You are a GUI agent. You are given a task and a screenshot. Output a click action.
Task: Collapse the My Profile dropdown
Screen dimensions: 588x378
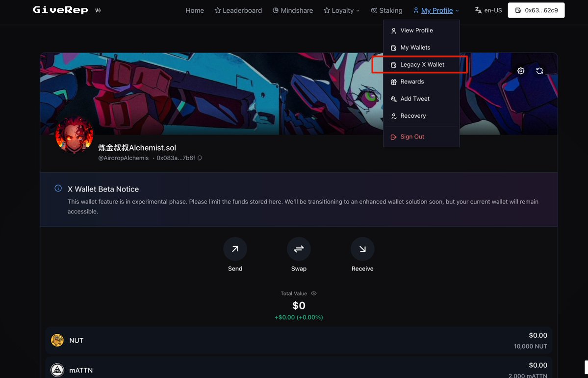436,10
